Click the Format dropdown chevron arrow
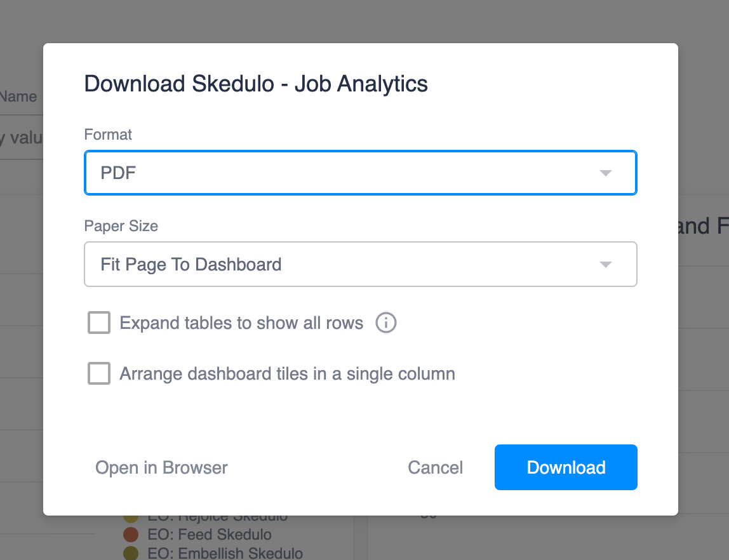The width and height of the screenshot is (729, 560). [606, 172]
